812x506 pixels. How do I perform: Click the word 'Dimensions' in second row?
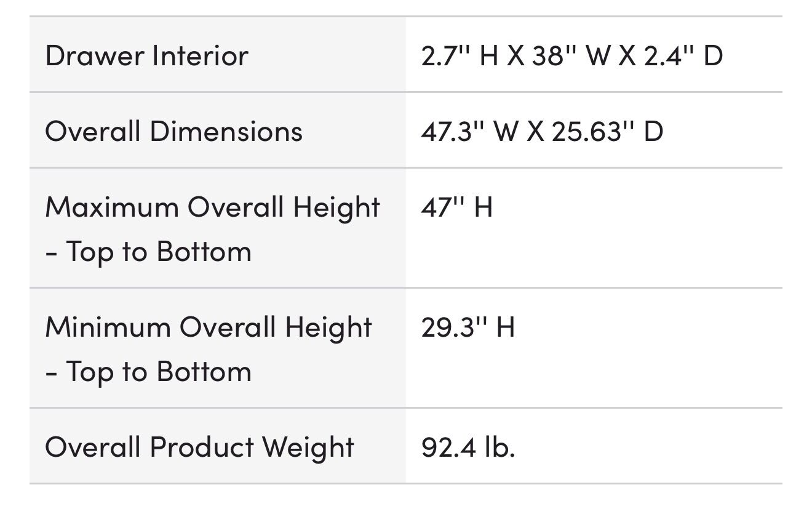click(x=226, y=131)
